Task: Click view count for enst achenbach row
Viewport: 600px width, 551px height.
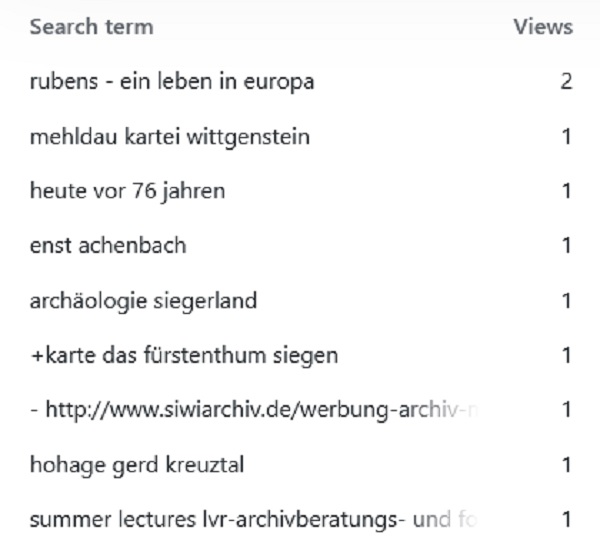Action: click(567, 245)
